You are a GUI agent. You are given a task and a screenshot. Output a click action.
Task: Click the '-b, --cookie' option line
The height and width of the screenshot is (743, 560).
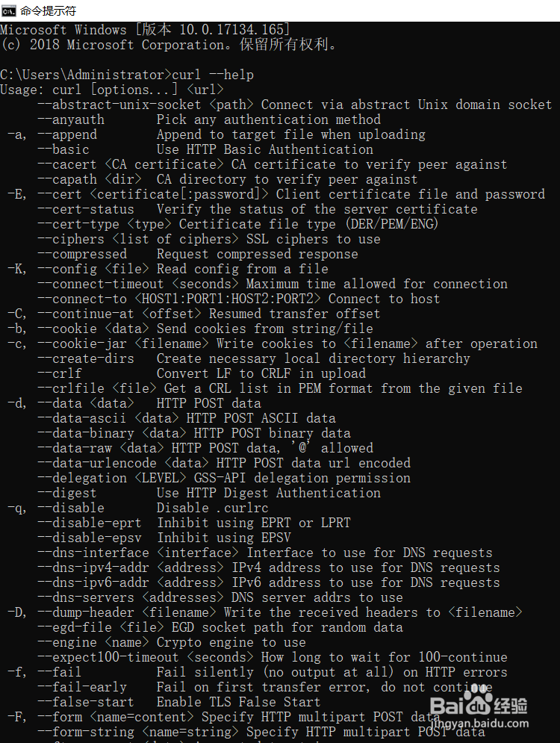click(190, 329)
